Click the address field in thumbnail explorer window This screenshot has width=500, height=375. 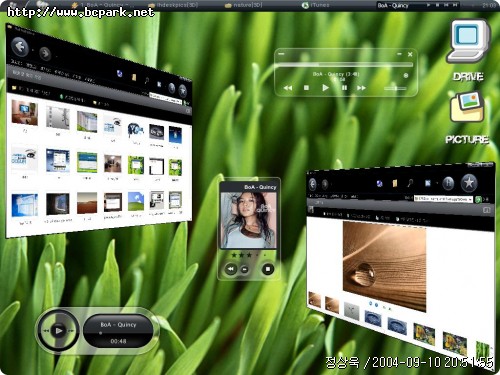point(166,98)
